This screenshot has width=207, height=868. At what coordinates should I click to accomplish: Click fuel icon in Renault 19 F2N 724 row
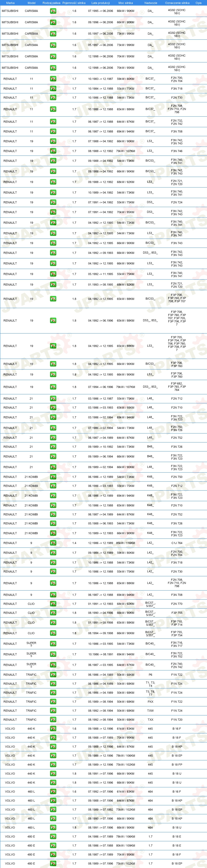[53, 203]
